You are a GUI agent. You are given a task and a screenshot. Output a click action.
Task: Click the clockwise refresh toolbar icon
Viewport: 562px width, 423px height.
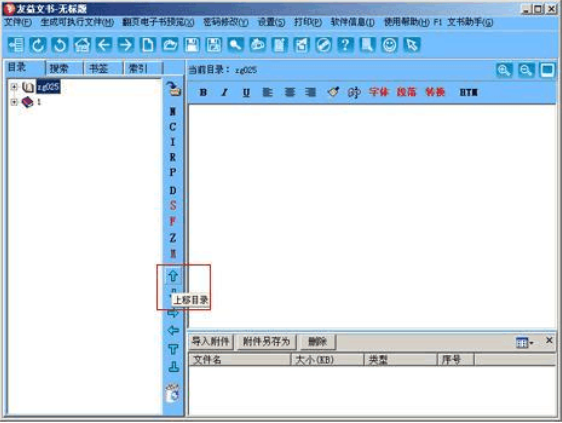pos(38,45)
